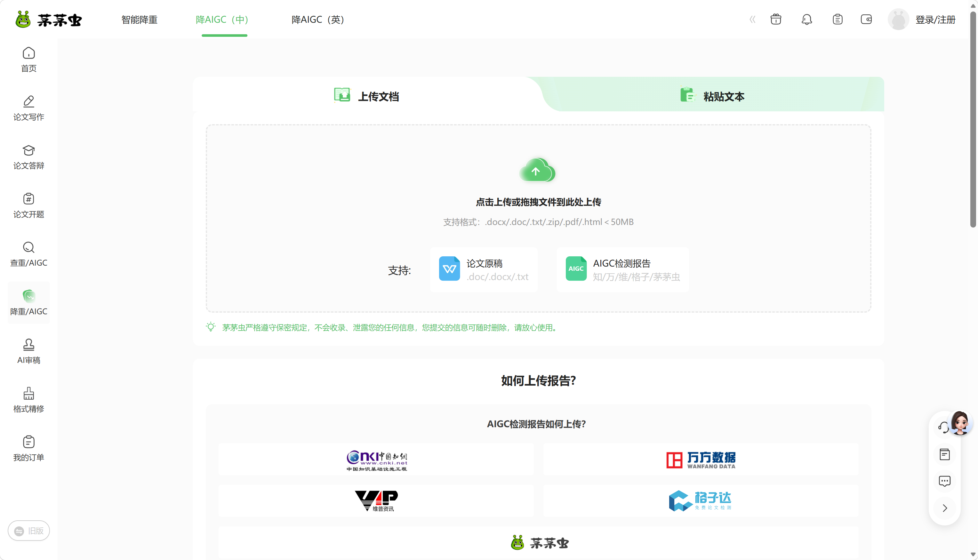Switch to 智能降重 tab
This screenshot has height=560, width=978.
[x=139, y=19]
